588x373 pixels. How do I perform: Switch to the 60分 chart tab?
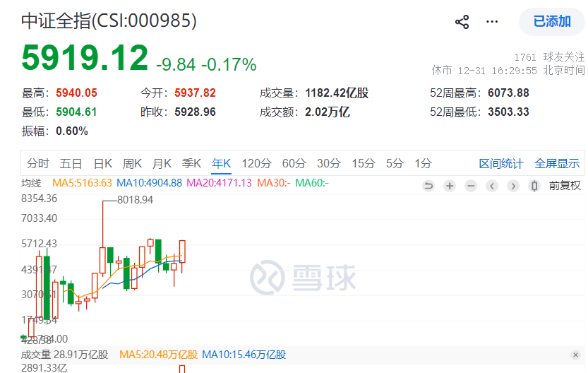click(x=294, y=164)
